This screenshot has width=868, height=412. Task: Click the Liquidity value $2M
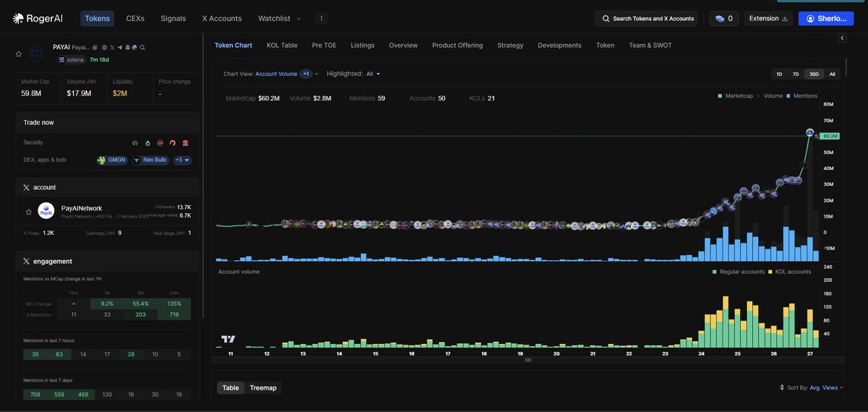click(120, 93)
